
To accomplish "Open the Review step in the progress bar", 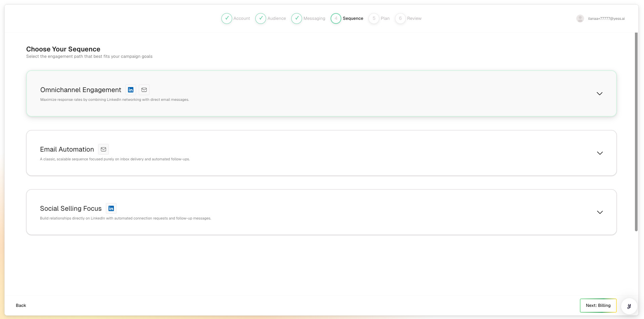I will coord(414,18).
